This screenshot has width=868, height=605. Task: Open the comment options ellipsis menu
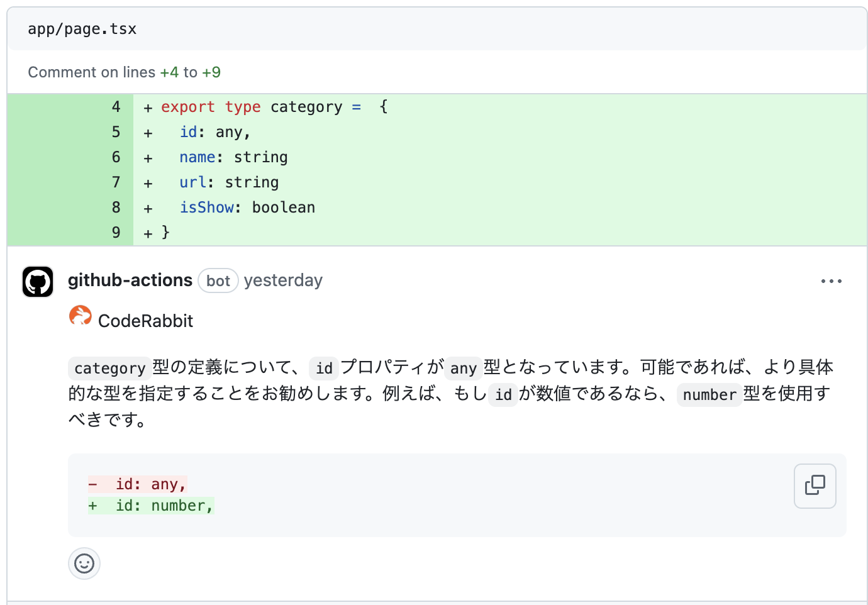(831, 281)
